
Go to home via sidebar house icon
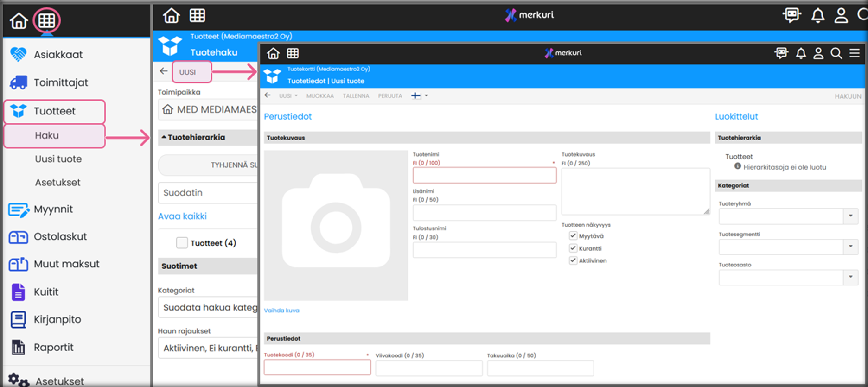(x=19, y=21)
